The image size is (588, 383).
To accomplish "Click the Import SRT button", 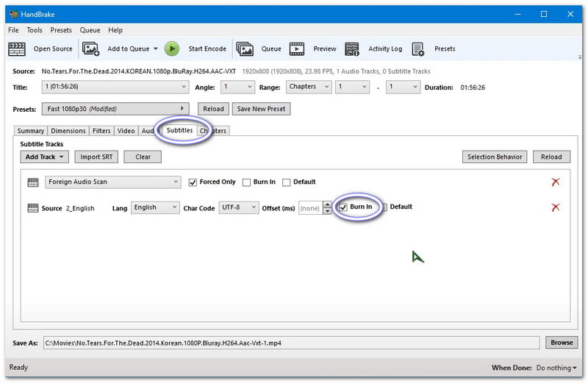I will pyautogui.click(x=96, y=157).
